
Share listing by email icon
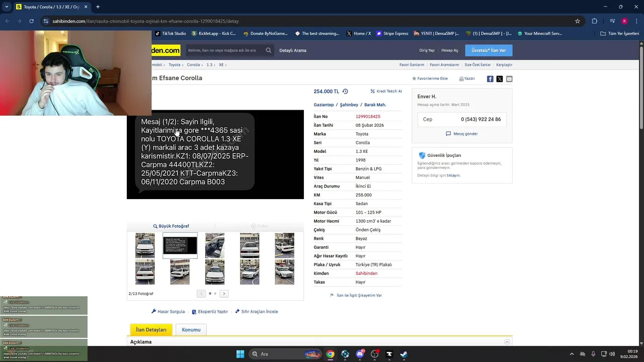point(509,79)
